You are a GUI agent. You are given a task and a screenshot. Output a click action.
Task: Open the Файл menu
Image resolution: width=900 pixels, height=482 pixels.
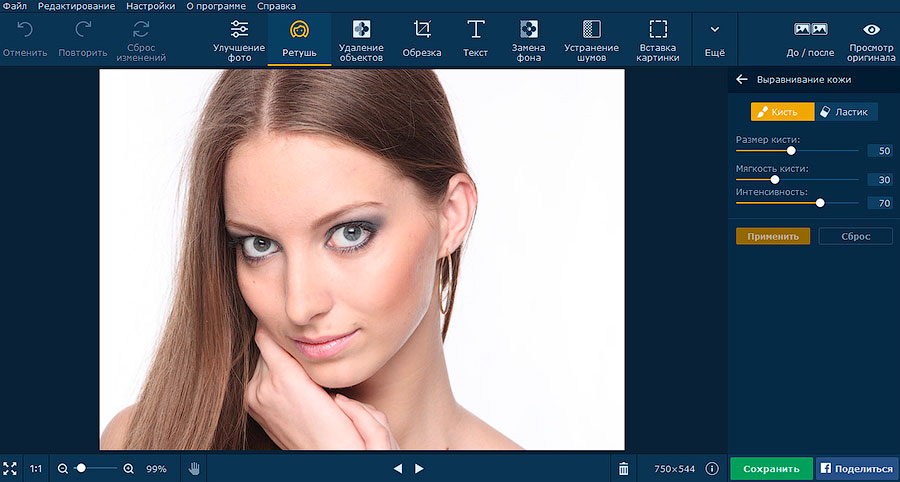pyautogui.click(x=14, y=6)
